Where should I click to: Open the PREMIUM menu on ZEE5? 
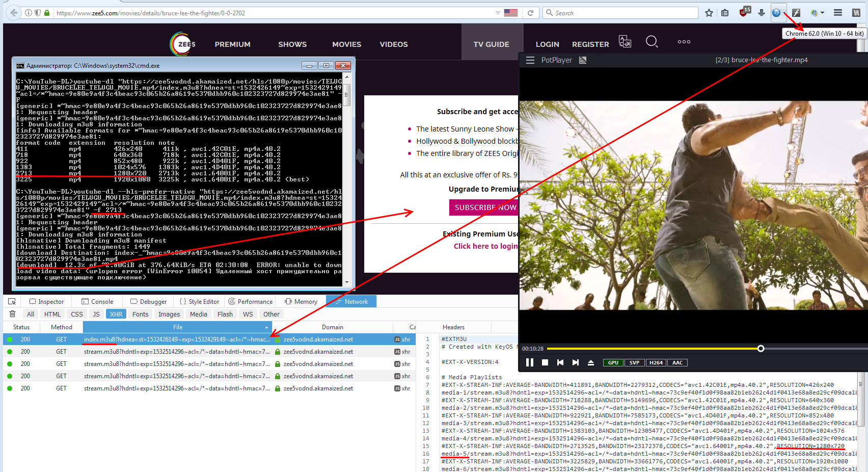233,44
